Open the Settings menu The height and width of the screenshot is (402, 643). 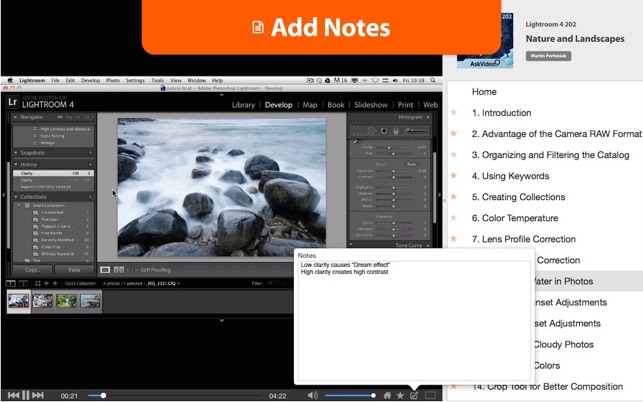[x=135, y=80]
